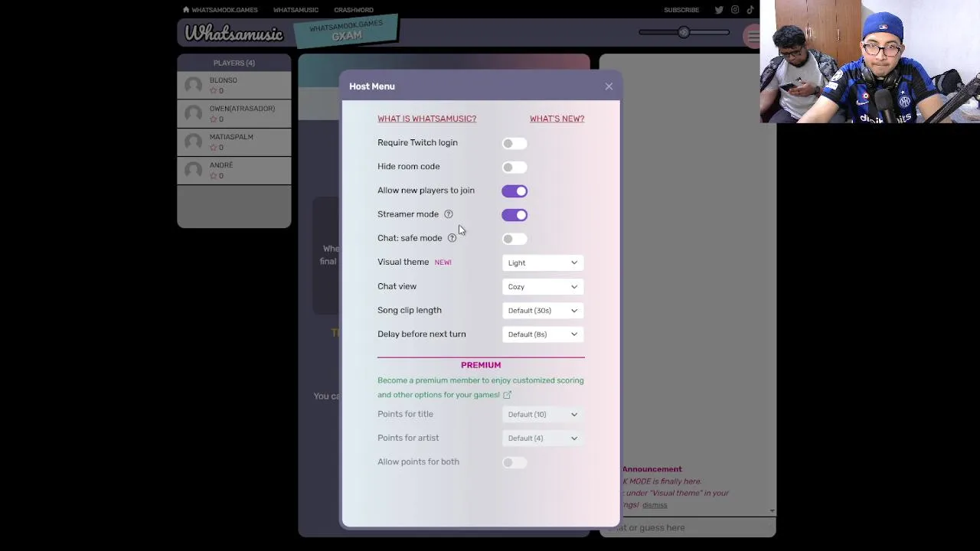This screenshot has width=980, height=551.
Task: Open WHATSAMUSIC in top nav
Action: [x=296, y=10]
